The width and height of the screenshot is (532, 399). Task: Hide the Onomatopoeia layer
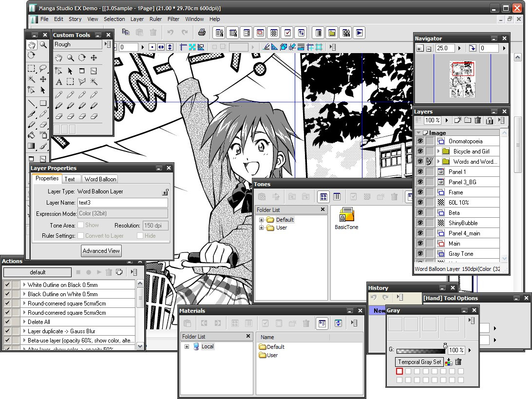(420, 141)
